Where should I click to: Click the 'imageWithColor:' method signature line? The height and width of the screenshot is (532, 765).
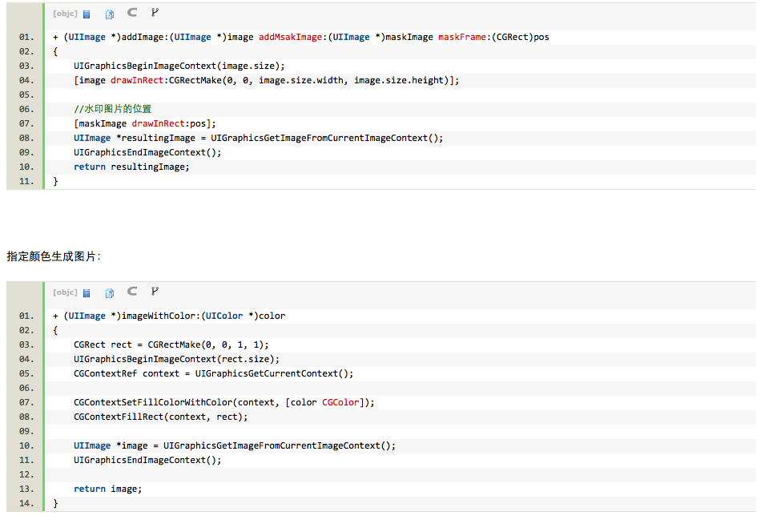coord(169,316)
